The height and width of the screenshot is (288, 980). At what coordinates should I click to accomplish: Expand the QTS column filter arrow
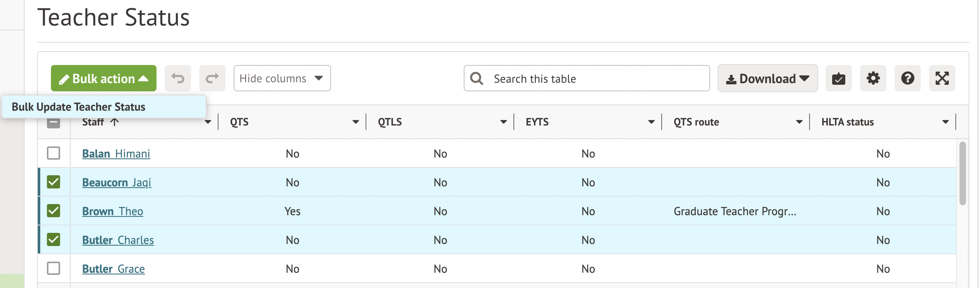pyautogui.click(x=356, y=122)
